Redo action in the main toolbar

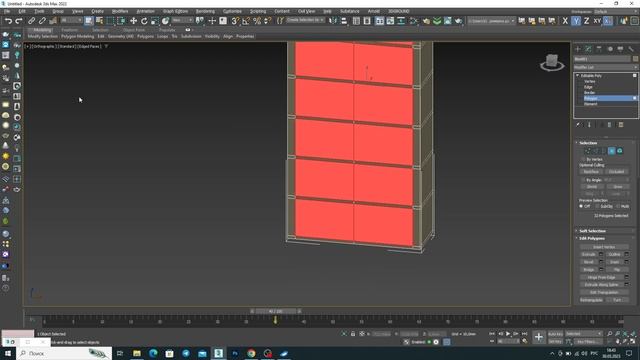[x=19, y=21]
